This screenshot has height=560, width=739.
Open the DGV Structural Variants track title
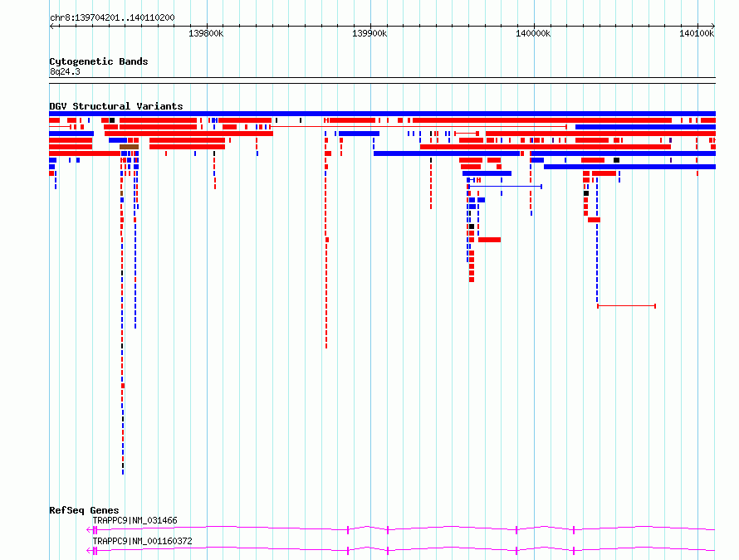coord(116,106)
